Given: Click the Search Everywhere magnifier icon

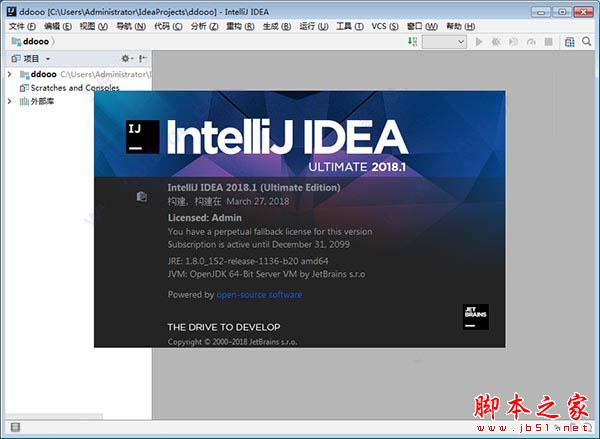Looking at the screenshot, I should pos(586,41).
